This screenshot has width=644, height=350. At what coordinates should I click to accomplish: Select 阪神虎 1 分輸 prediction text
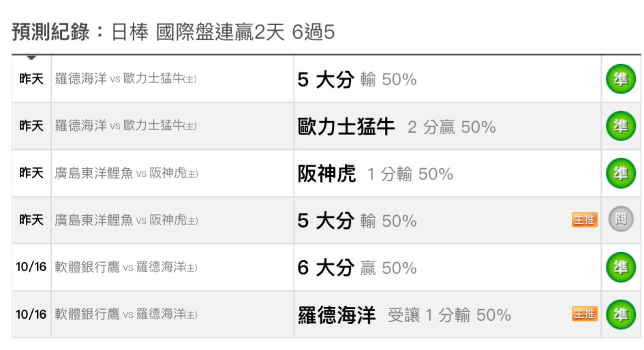click(375, 174)
